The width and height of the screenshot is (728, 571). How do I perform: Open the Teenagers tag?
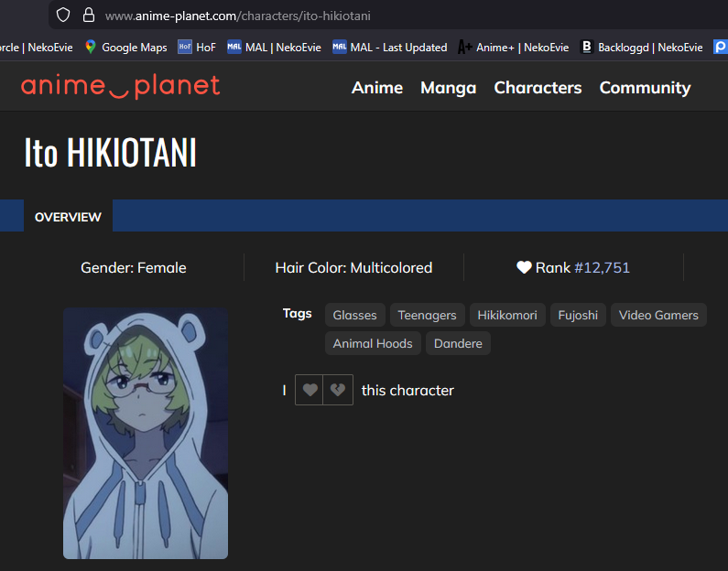click(x=427, y=315)
